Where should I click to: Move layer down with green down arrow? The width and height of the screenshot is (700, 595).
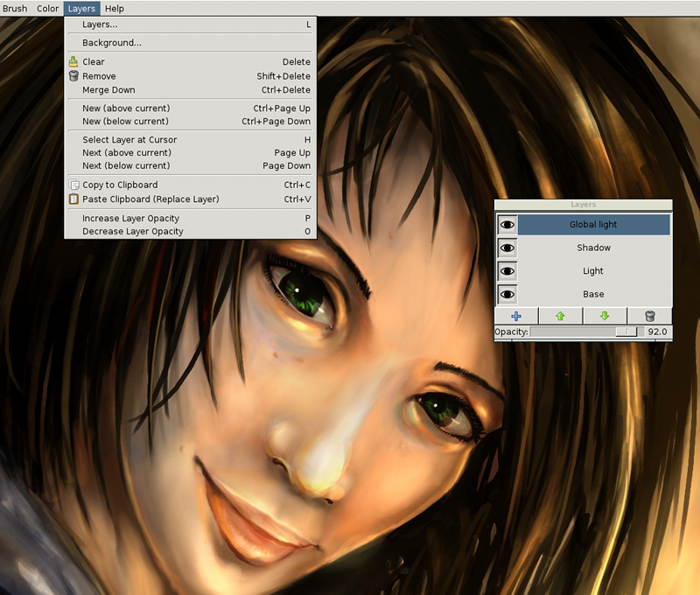point(604,316)
